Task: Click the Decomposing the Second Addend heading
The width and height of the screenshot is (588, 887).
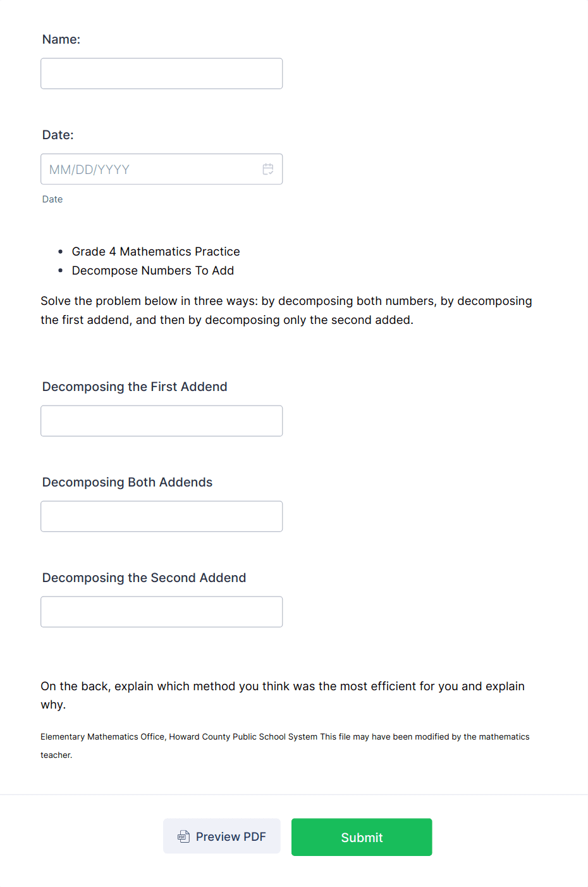Action: (144, 578)
